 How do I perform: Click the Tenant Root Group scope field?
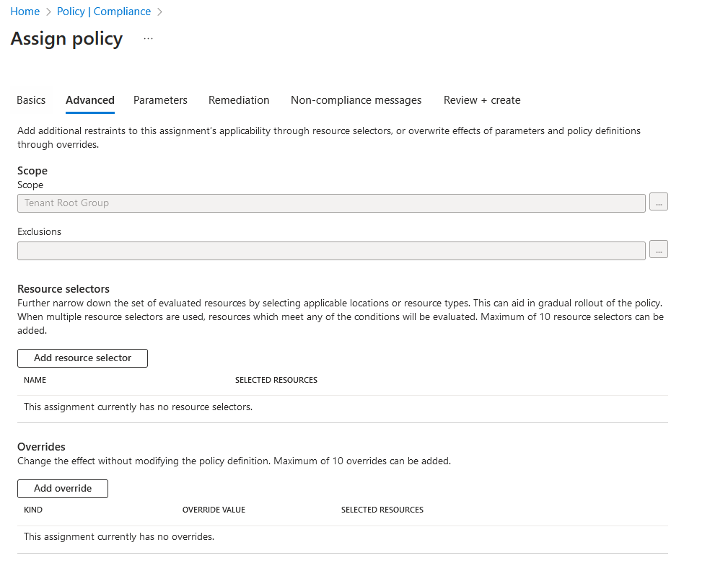331,203
